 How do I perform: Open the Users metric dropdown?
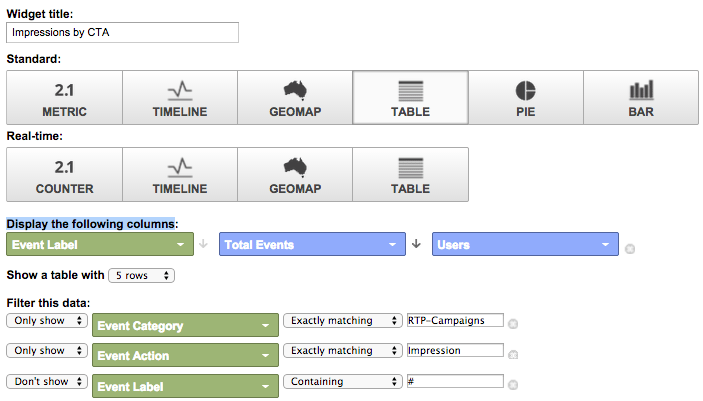(526, 244)
